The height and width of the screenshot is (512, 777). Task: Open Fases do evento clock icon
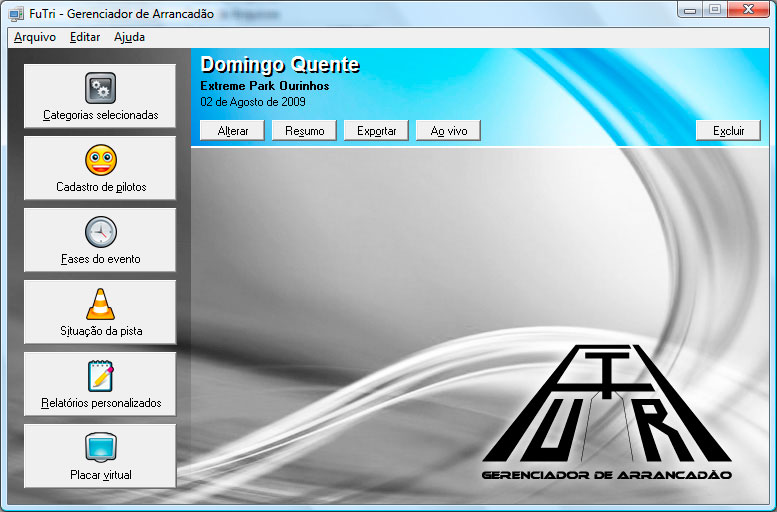(100, 232)
